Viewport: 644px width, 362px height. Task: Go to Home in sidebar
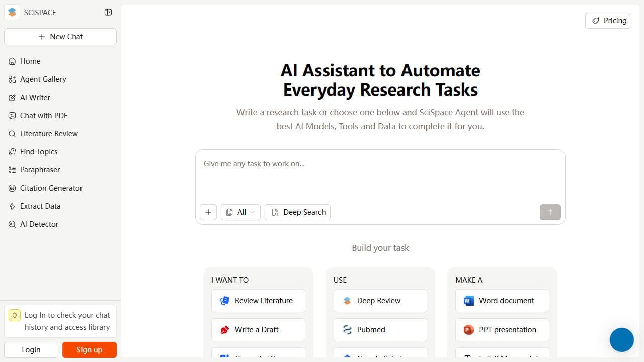30,61
